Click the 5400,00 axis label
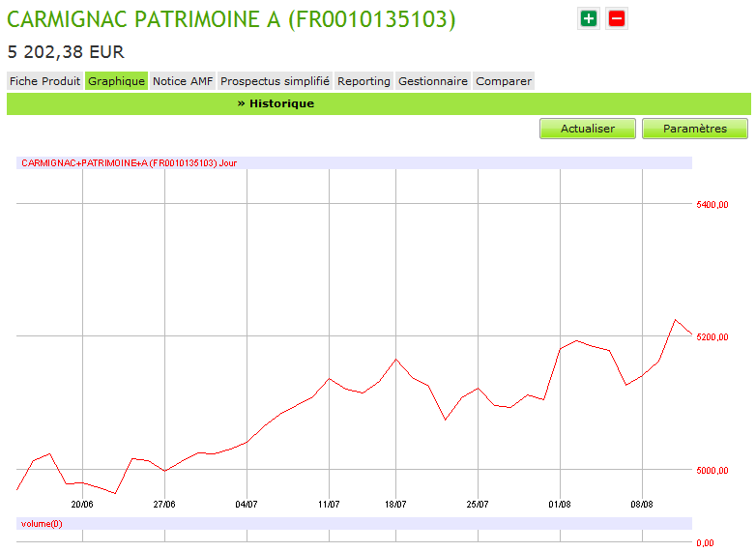Image resolution: width=756 pixels, height=552 pixels. click(712, 204)
